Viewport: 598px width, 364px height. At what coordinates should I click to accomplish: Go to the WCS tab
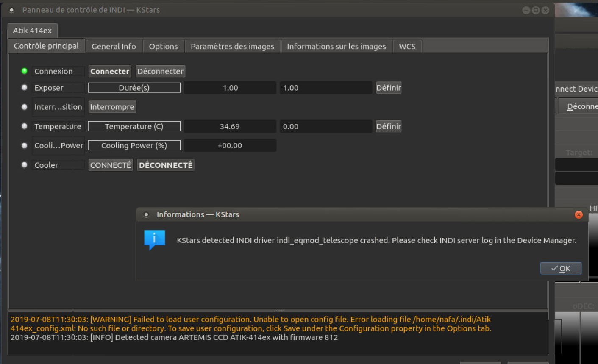coord(407,46)
